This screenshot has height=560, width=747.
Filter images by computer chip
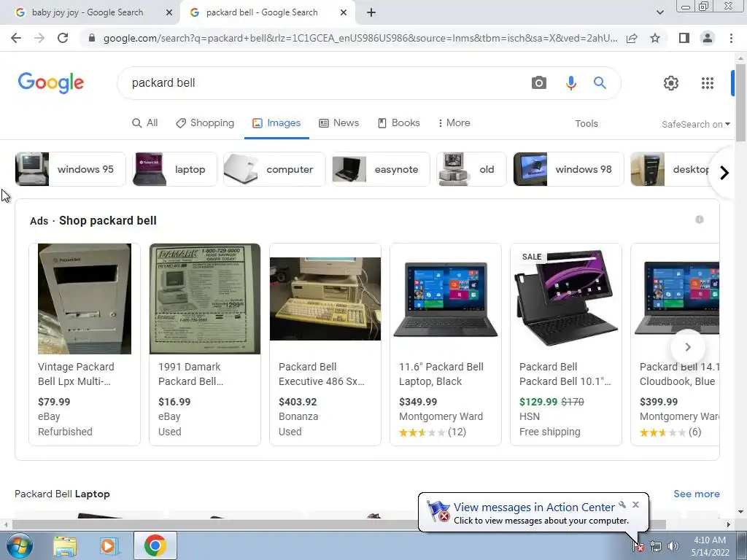(274, 169)
